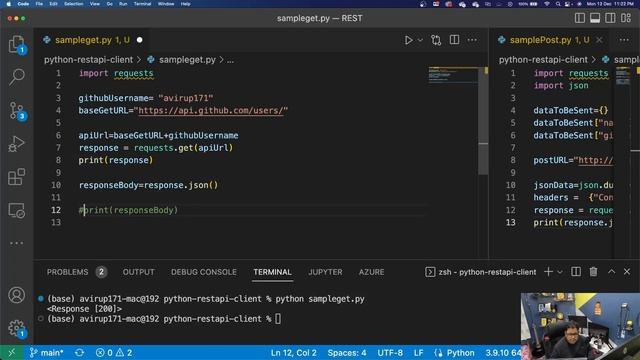Click the left editor vertical scrollbar
Image resolution: width=640 pixels, height=360 pixels.
[483, 122]
